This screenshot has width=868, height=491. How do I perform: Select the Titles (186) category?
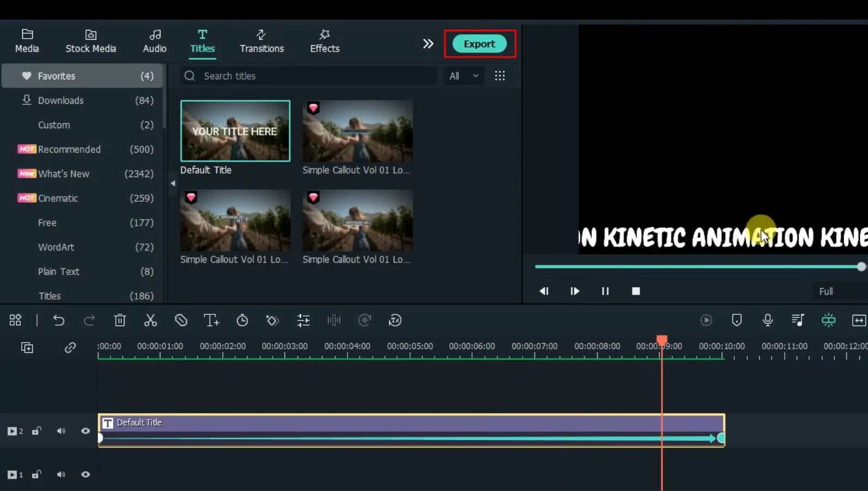pyautogui.click(x=82, y=296)
